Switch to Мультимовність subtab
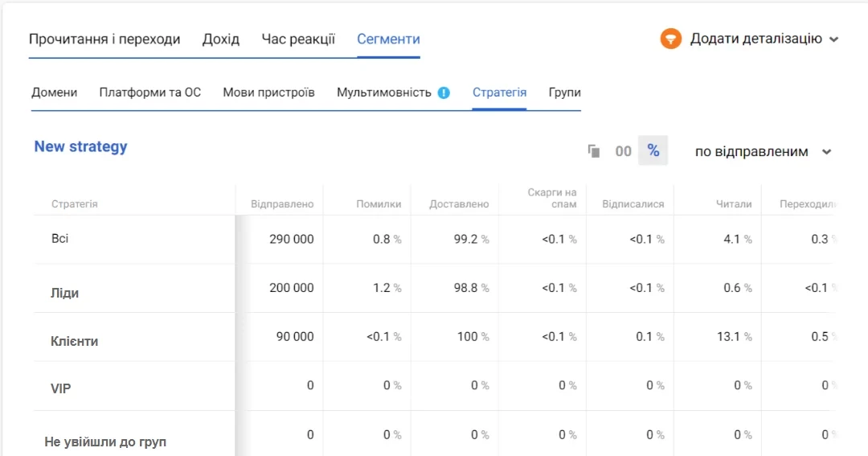The image size is (868, 456). 384,92
